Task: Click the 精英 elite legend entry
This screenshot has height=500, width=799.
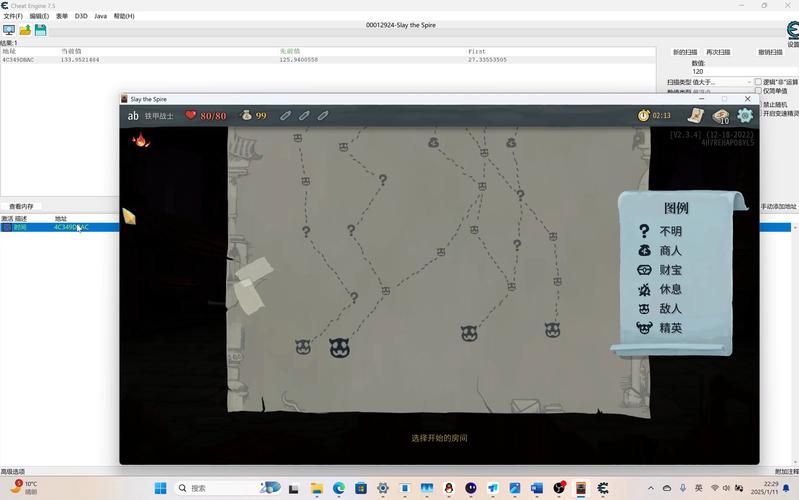Action: [659, 328]
